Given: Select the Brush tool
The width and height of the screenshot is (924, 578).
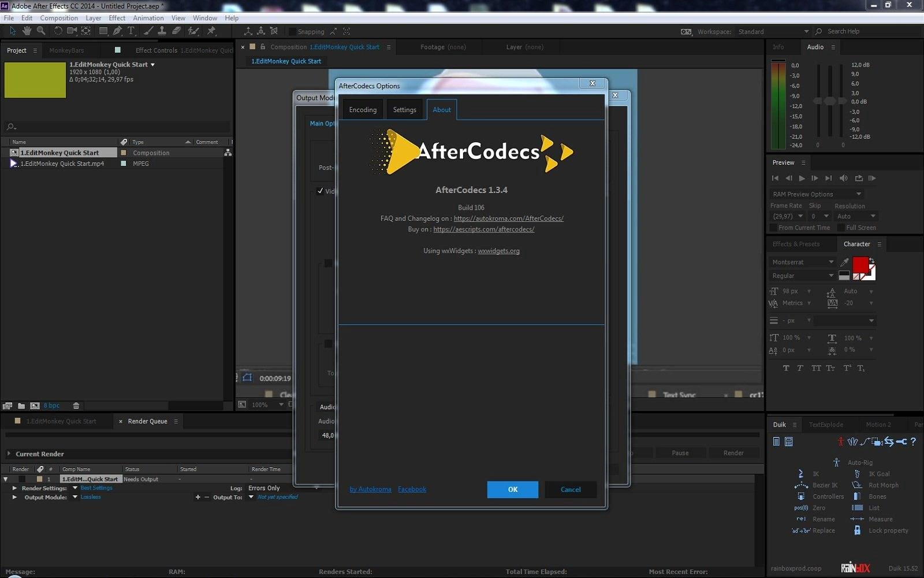Looking at the screenshot, I should coord(148,31).
